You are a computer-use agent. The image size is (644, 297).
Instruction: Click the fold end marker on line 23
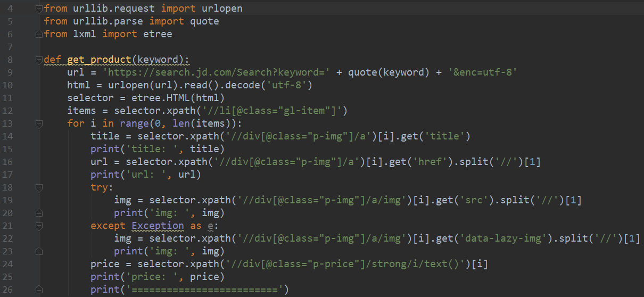click(x=38, y=251)
